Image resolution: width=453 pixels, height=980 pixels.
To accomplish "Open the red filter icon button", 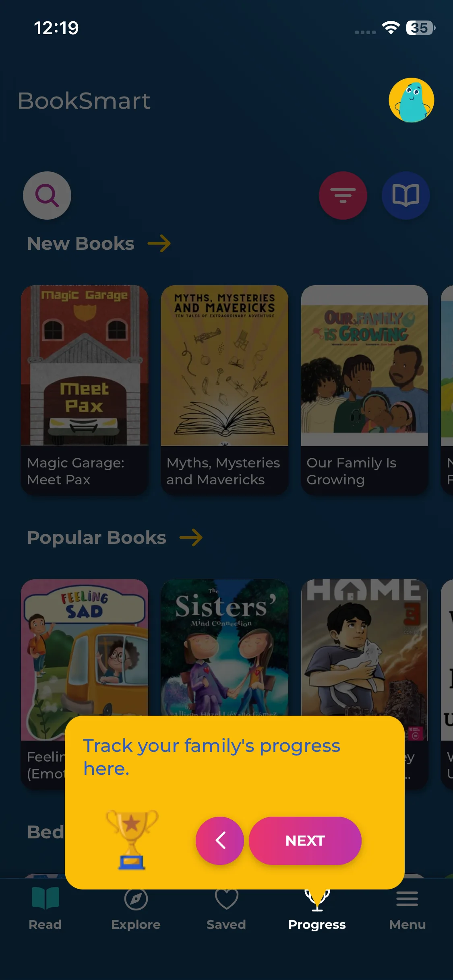I will point(343,196).
